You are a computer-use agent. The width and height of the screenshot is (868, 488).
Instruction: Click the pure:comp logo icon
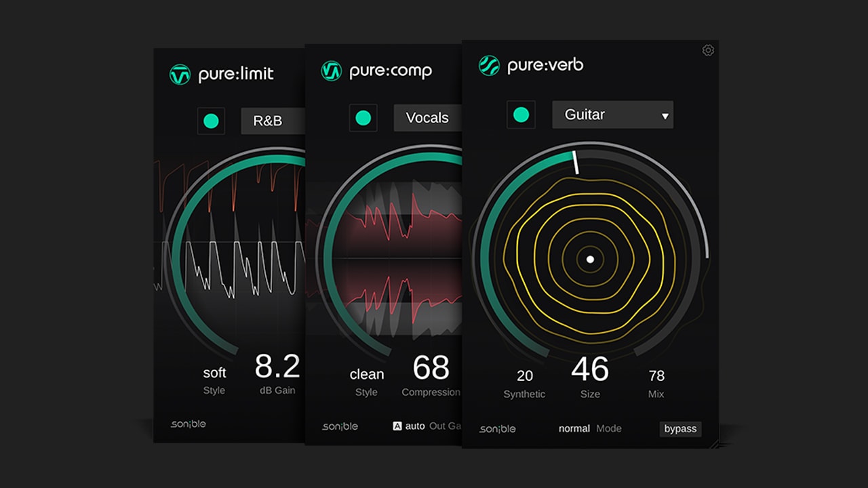tap(331, 71)
